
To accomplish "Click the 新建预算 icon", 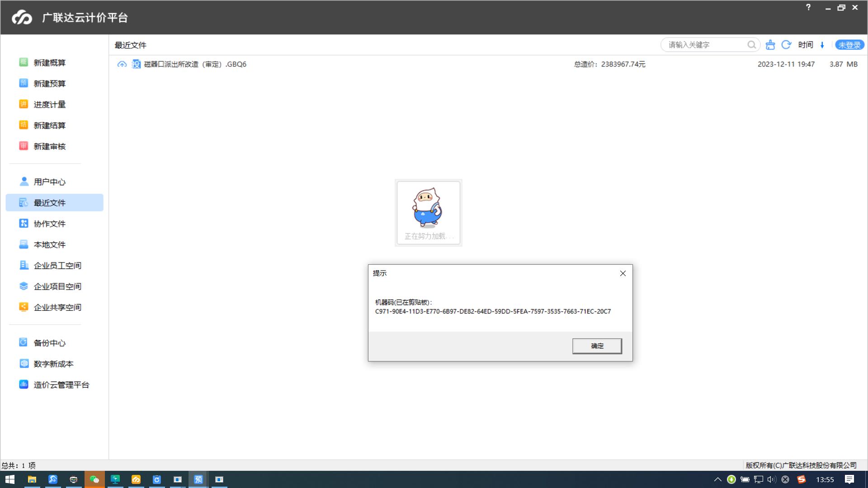I will click(24, 83).
